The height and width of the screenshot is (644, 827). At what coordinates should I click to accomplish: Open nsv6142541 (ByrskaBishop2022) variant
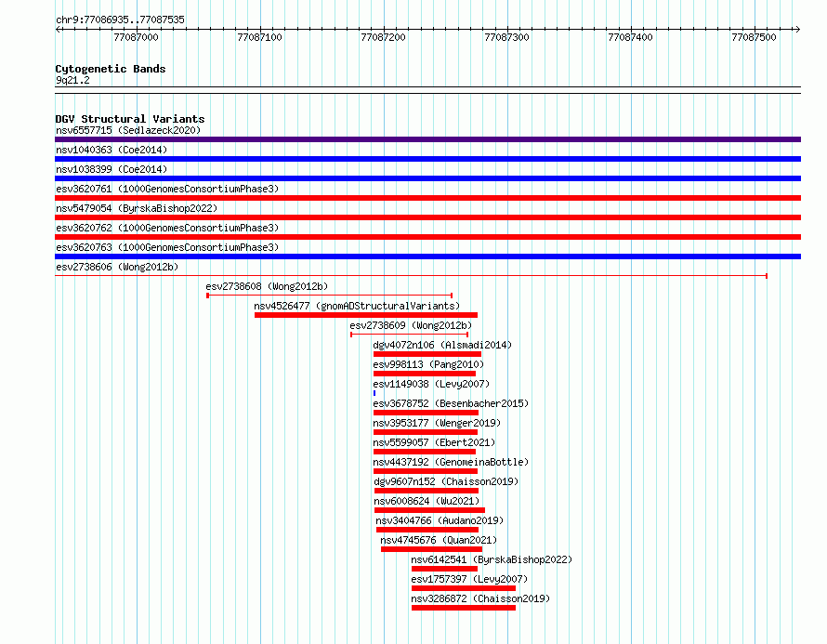(x=492, y=559)
